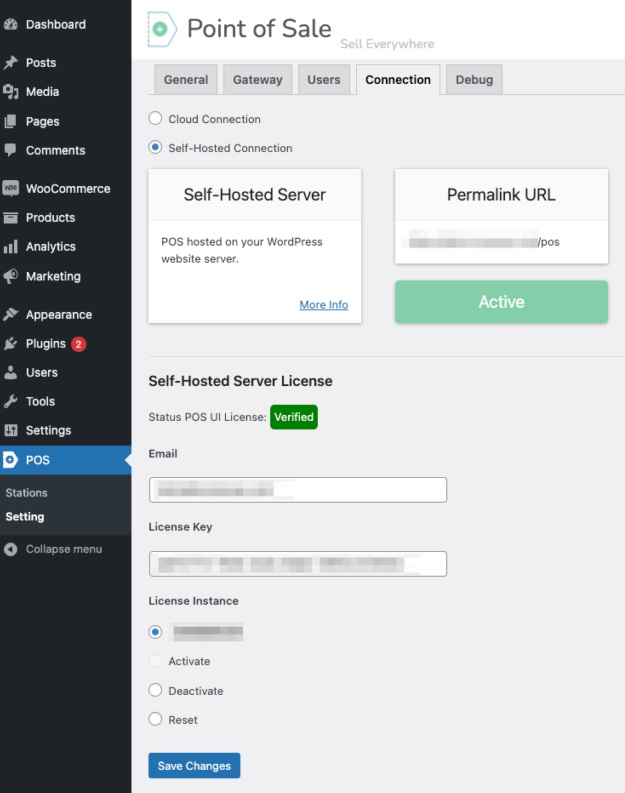Click the green Active button
Screen dimensions: 625x793
click(x=501, y=302)
